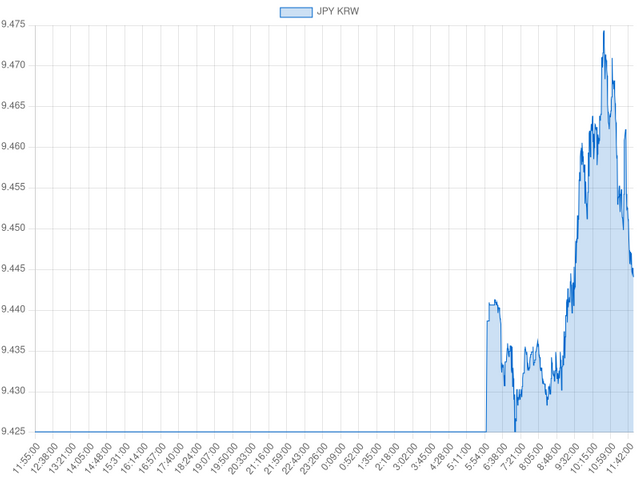Screen dimensions: 640x480
Task: Click the 21:16:00 time label
Action: 260,459
